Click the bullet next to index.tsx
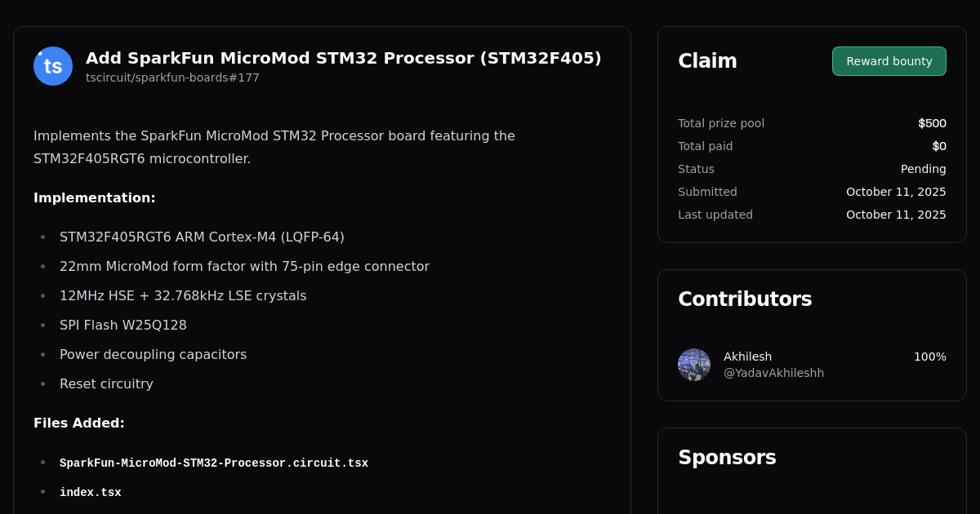This screenshot has width=980, height=514. 42,493
